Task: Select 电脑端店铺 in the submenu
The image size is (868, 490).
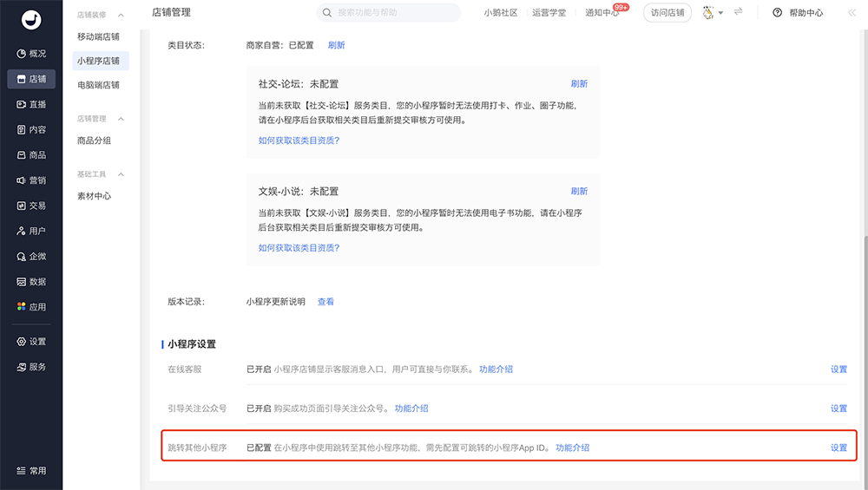Action: 98,85
